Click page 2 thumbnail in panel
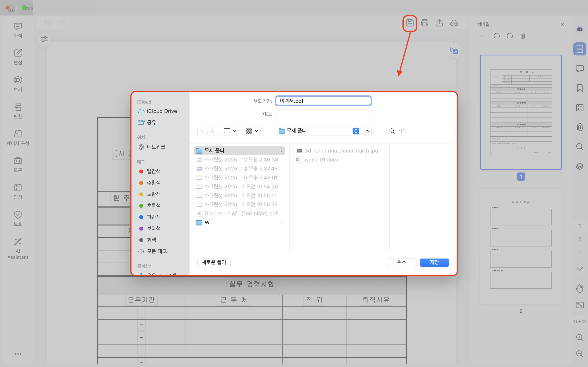 521,246
